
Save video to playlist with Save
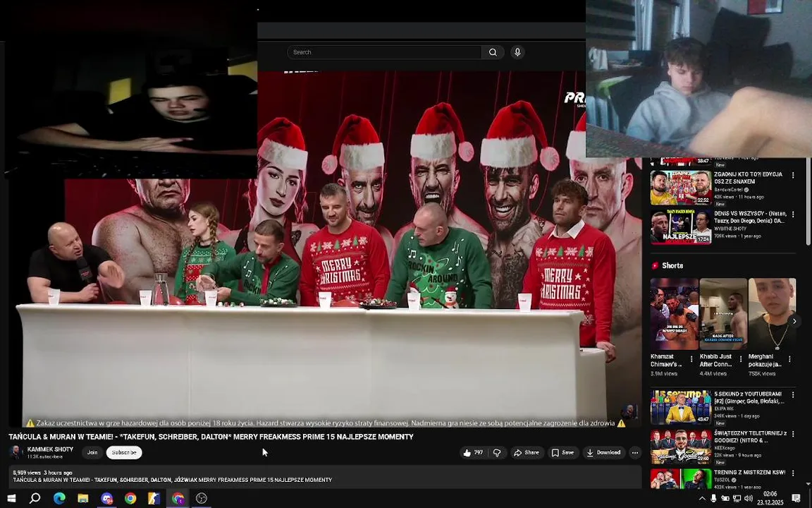pos(562,452)
